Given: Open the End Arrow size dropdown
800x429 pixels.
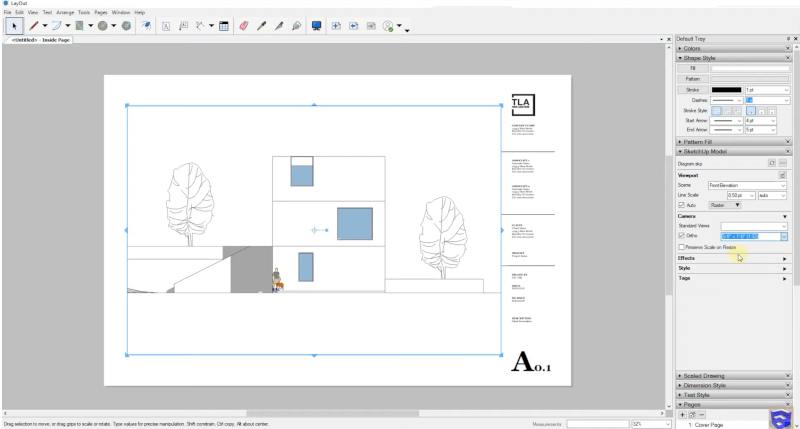Looking at the screenshot, I should pos(761,130).
